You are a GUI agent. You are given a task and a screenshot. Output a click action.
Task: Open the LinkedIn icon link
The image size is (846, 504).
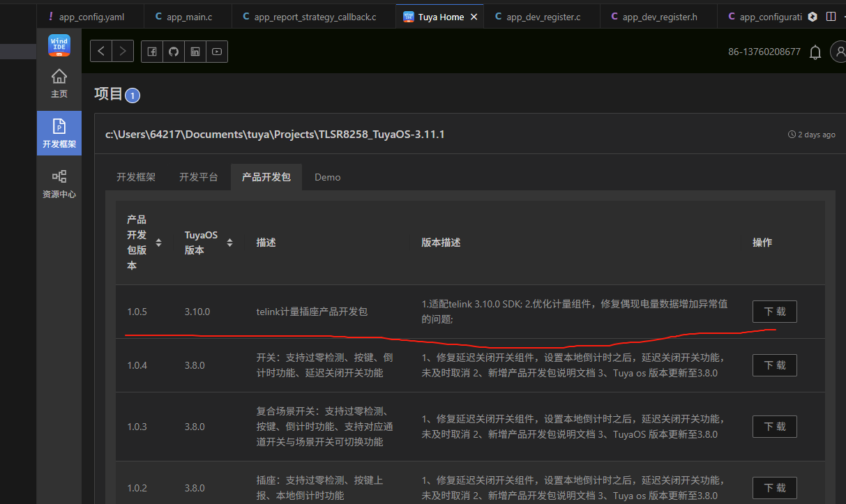click(x=195, y=51)
